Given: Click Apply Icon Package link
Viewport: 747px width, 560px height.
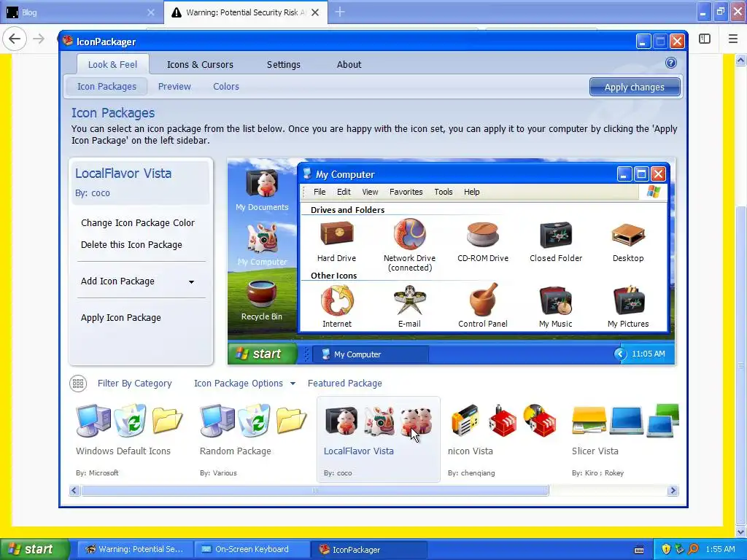Looking at the screenshot, I should coord(121,318).
